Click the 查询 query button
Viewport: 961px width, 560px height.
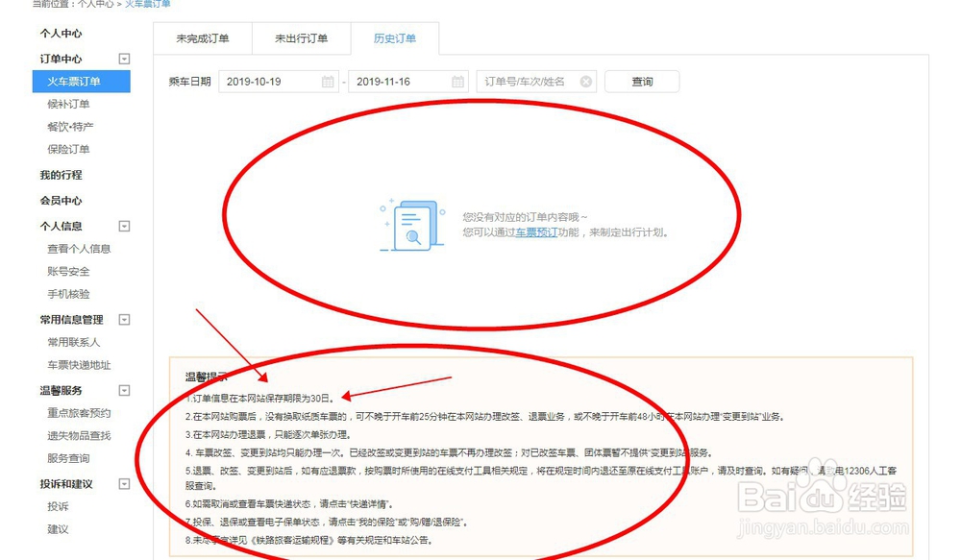click(x=641, y=82)
